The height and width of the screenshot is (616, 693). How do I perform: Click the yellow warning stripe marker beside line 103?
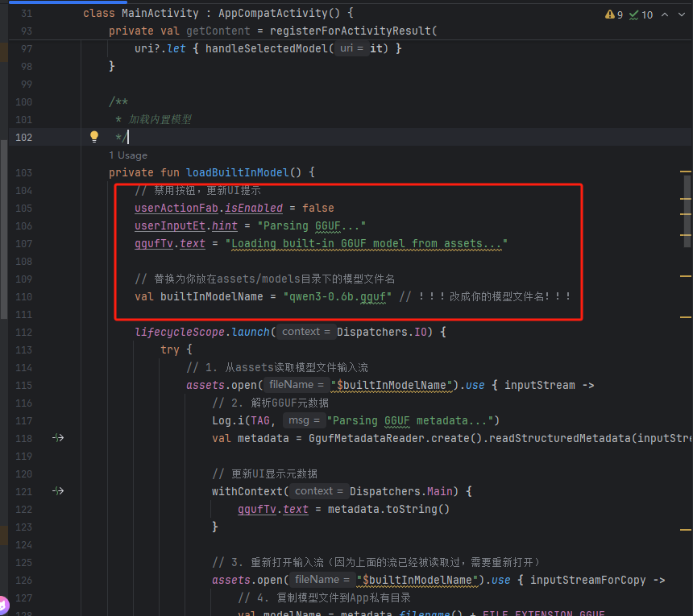(x=686, y=172)
